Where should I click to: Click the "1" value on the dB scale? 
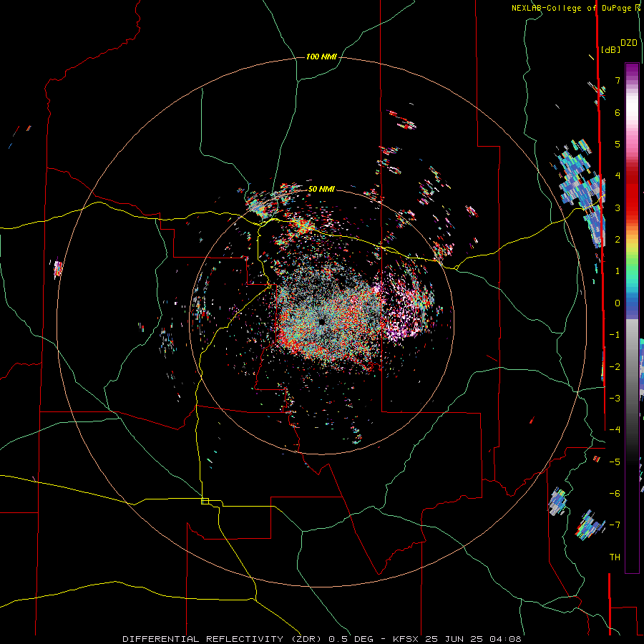618,271
